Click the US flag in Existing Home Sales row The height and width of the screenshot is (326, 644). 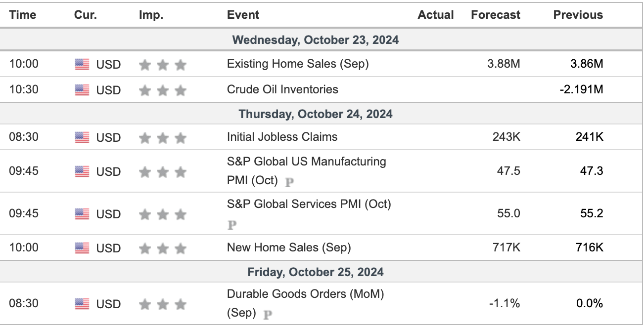(x=82, y=64)
